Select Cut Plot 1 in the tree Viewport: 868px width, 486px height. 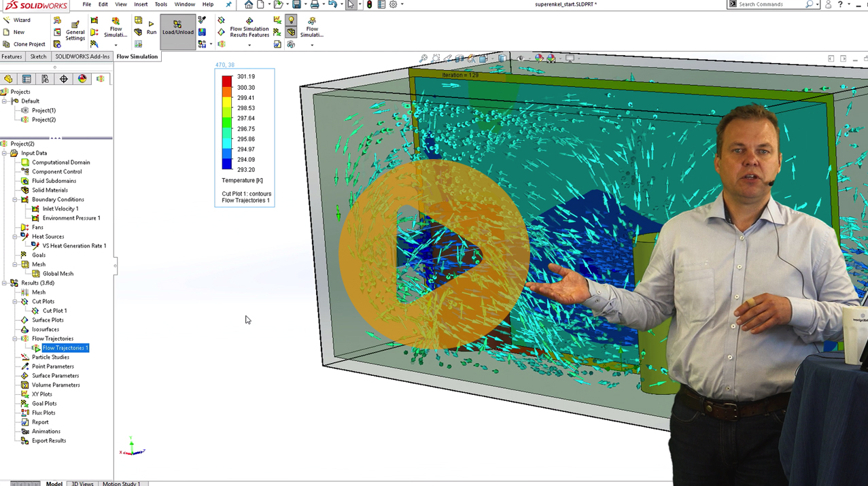[54, 311]
